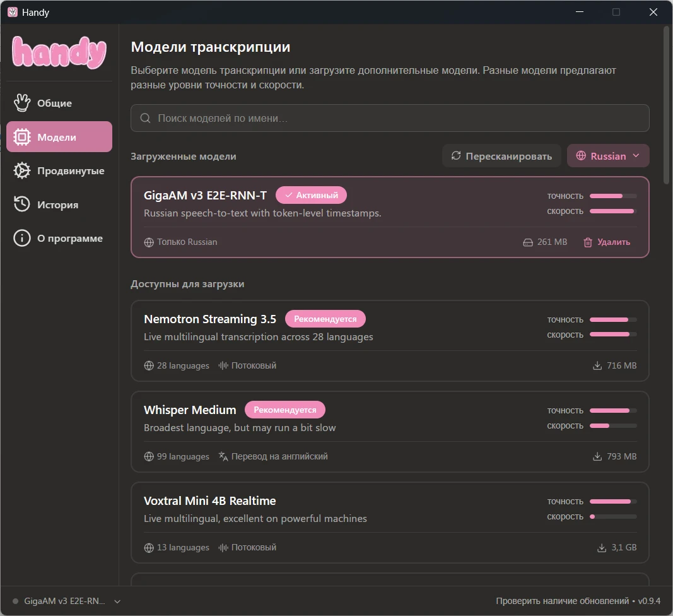Delete the GigaAM v3 model with Удалить
Viewport: 673px width, 616px height.
coord(607,242)
